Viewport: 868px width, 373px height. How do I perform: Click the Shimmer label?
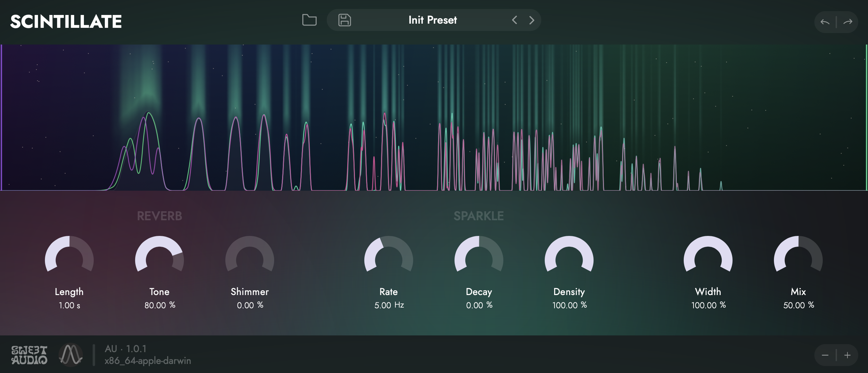point(250,292)
